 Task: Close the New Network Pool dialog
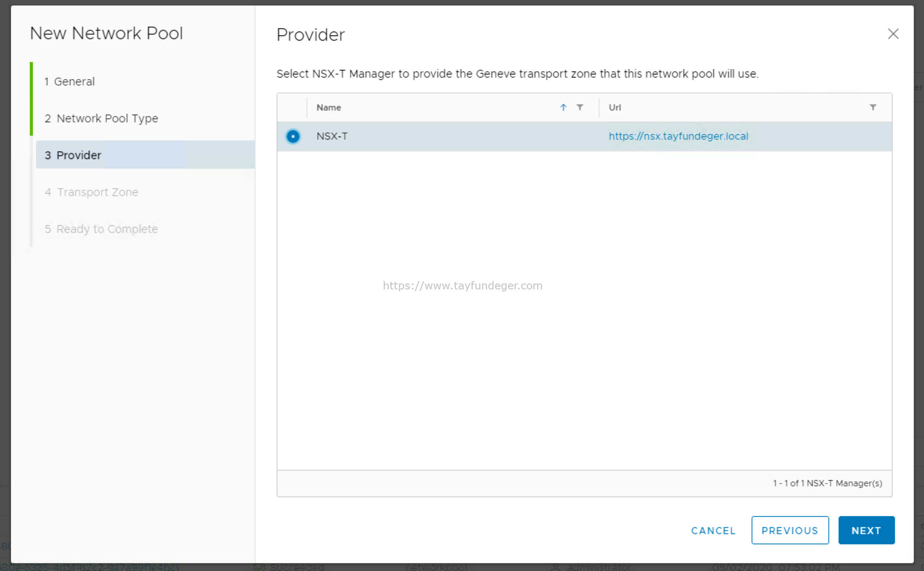click(893, 34)
